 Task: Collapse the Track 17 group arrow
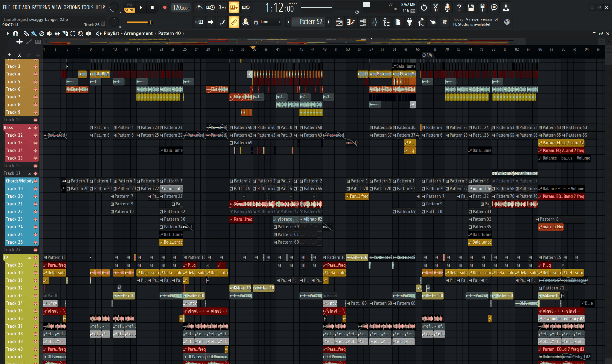click(29, 173)
